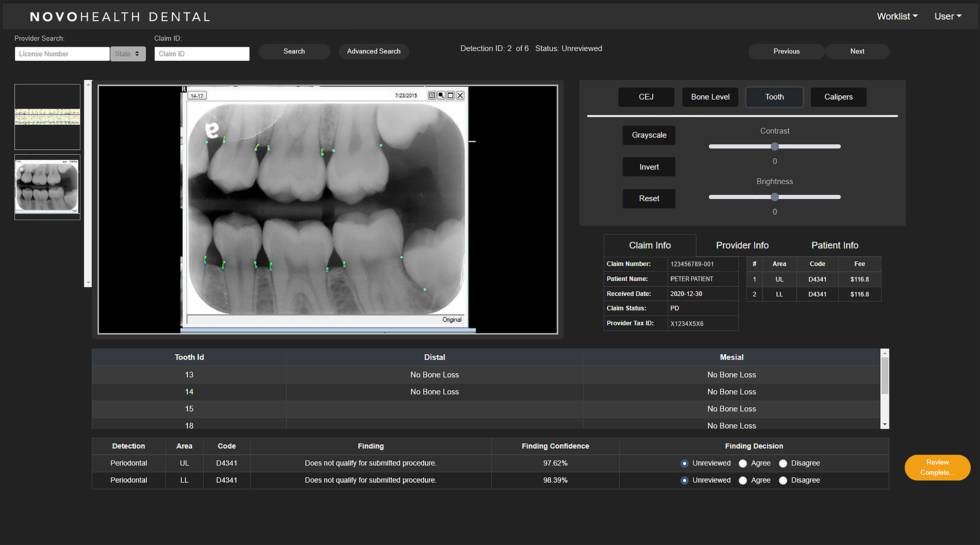980x545 pixels.
Task: Click the magnifier icon in the x-ray image header
Action: (441, 95)
